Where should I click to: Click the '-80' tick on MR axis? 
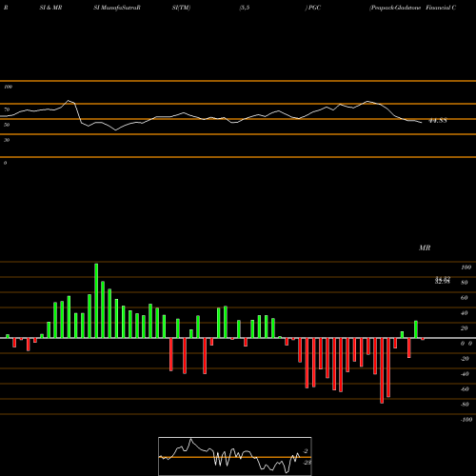click(x=465, y=405)
